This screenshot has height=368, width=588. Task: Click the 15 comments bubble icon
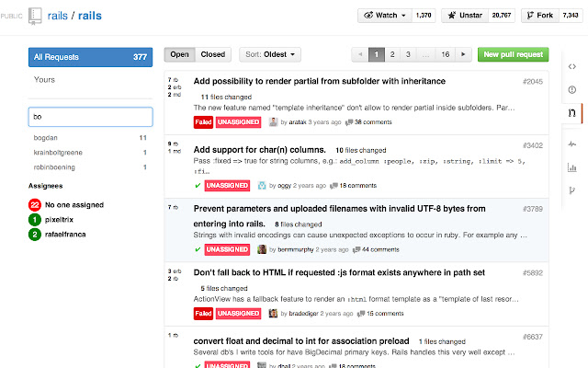[x=361, y=314]
